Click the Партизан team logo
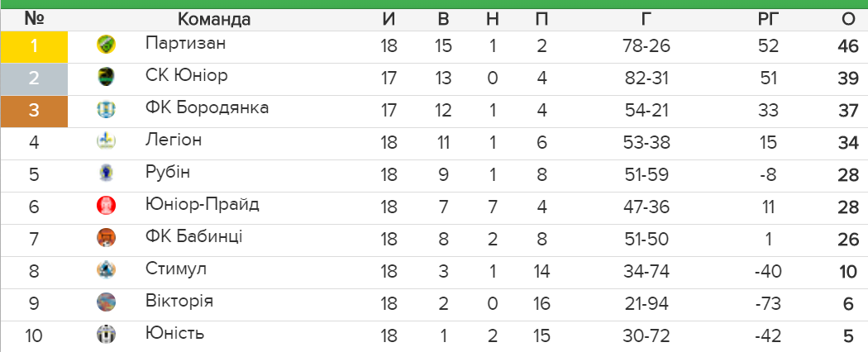This screenshot has height=352, width=868. (106, 45)
